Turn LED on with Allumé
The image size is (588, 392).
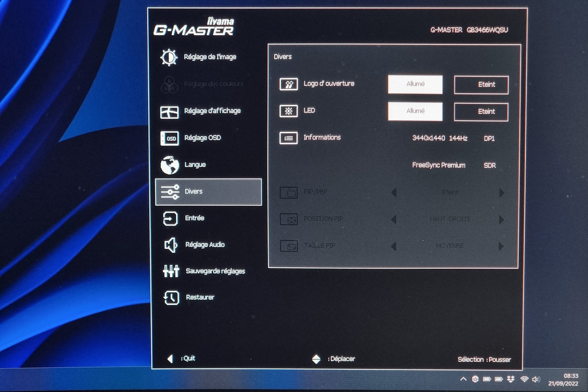(x=415, y=111)
